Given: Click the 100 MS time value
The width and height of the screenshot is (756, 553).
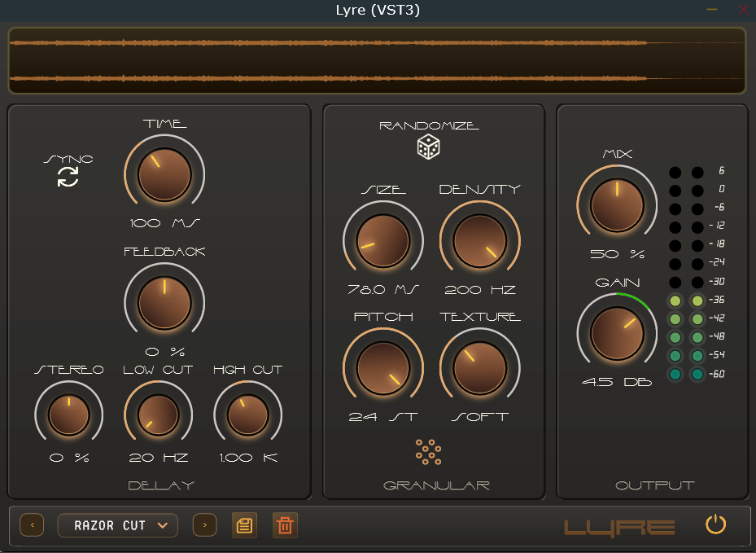Looking at the screenshot, I should 164,223.
